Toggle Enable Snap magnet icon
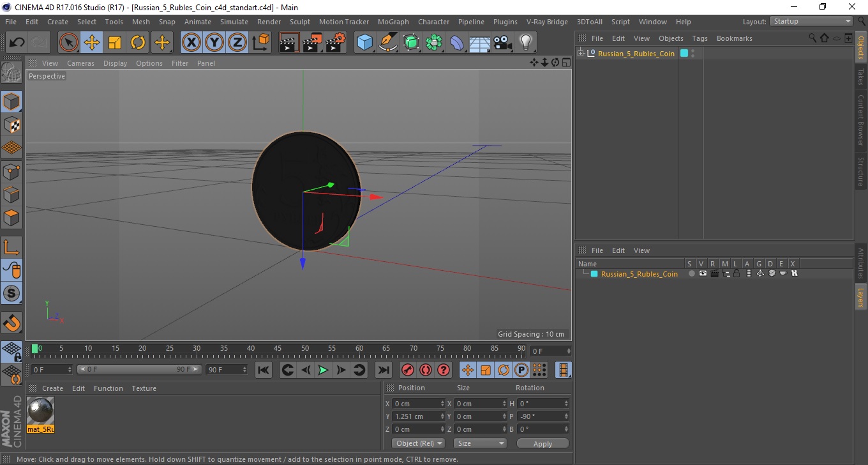The width and height of the screenshot is (868, 465). (11, 323)
